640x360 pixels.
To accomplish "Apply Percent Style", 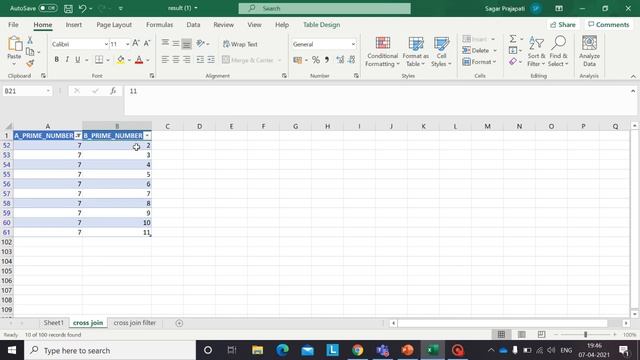I will (x=316, y=60).
